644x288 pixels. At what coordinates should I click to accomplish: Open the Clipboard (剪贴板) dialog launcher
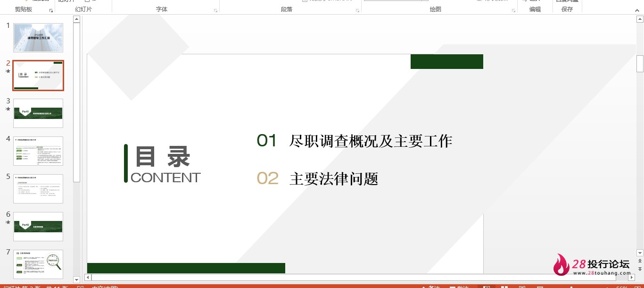51,10
